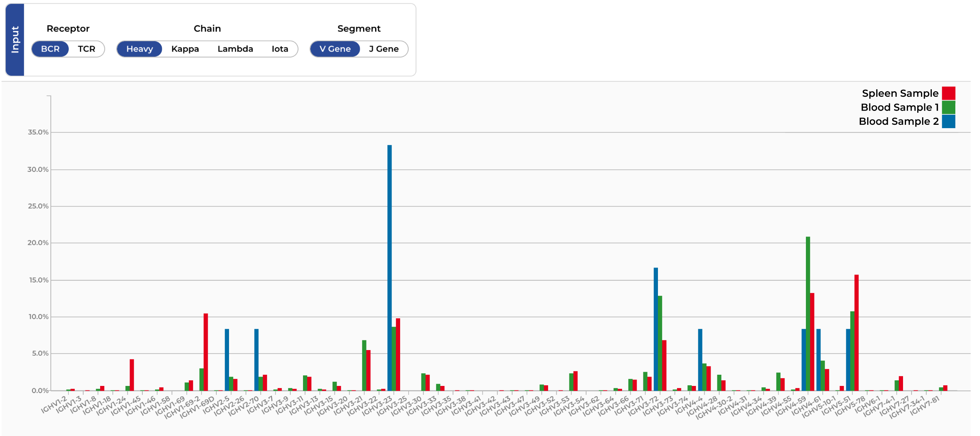The height and width of the screenshot is (436, 980).
Task: Select the BCR receptor option
Action: [x=50, y=49]
